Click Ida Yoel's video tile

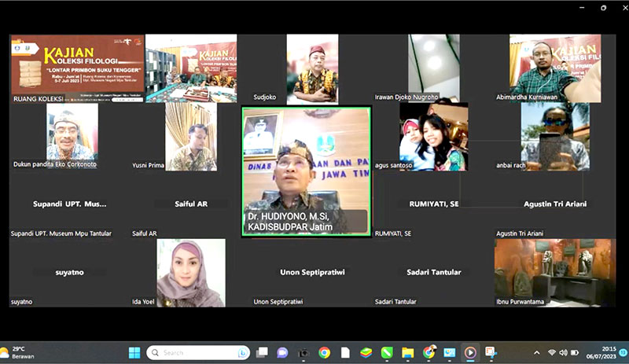[x=191, y=272]
